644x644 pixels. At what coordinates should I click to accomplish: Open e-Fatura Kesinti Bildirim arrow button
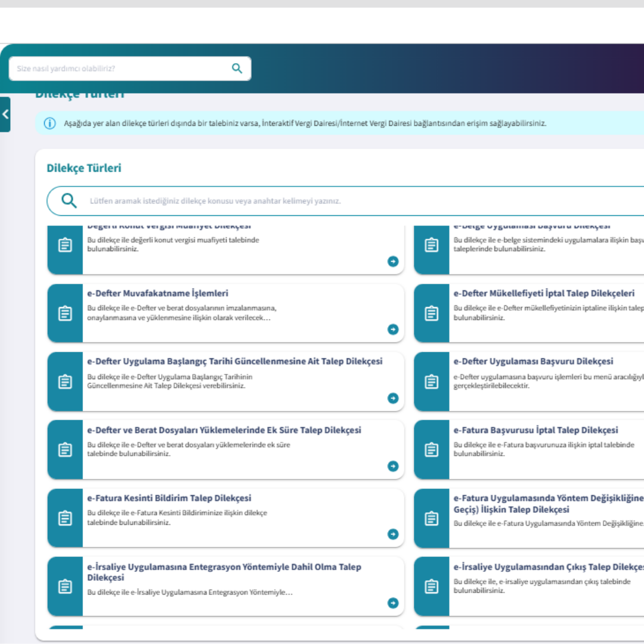point(393,534)
